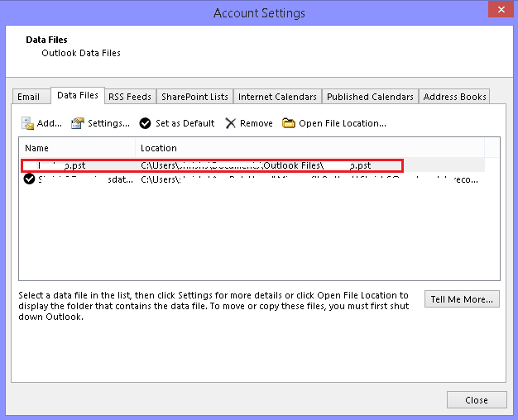Click the Add data file icon
Viewport: 518px width, 420px height.
click(x=28, y=123)
